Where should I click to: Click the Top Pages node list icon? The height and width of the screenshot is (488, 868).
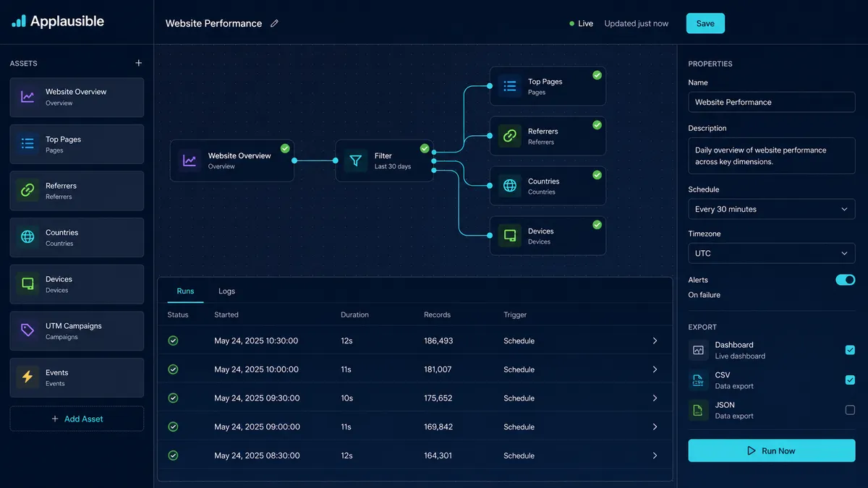[x=510, y=86]
